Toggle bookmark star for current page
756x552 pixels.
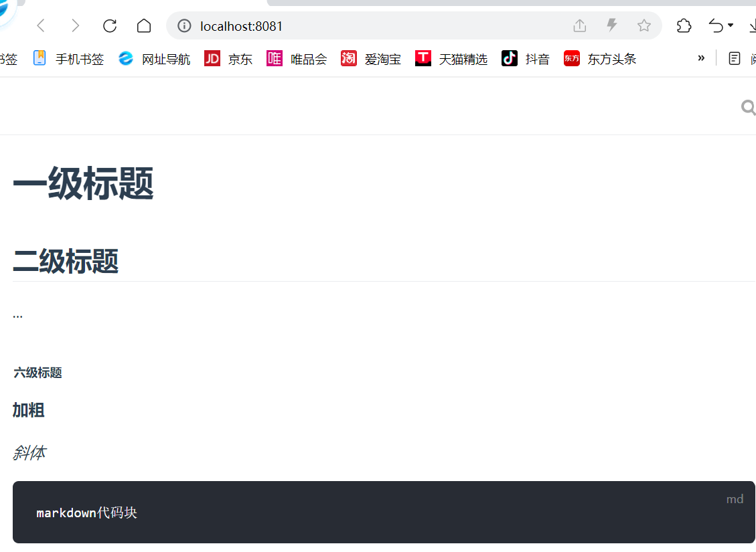(644, 25)
